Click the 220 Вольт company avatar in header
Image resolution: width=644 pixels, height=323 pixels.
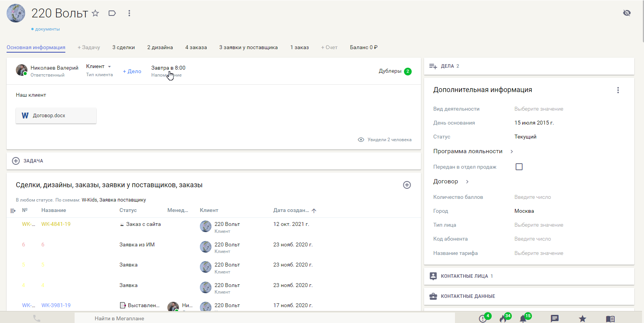coord(16,13)
